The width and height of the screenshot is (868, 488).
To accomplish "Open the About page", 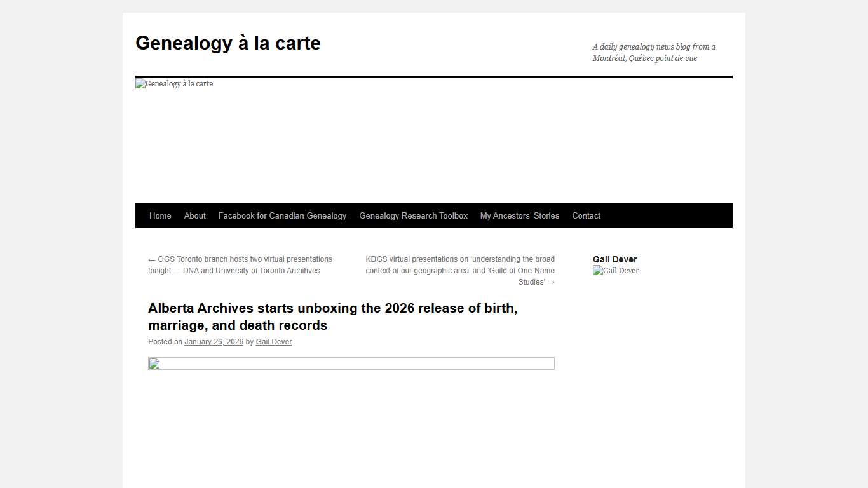I will 194,215.
